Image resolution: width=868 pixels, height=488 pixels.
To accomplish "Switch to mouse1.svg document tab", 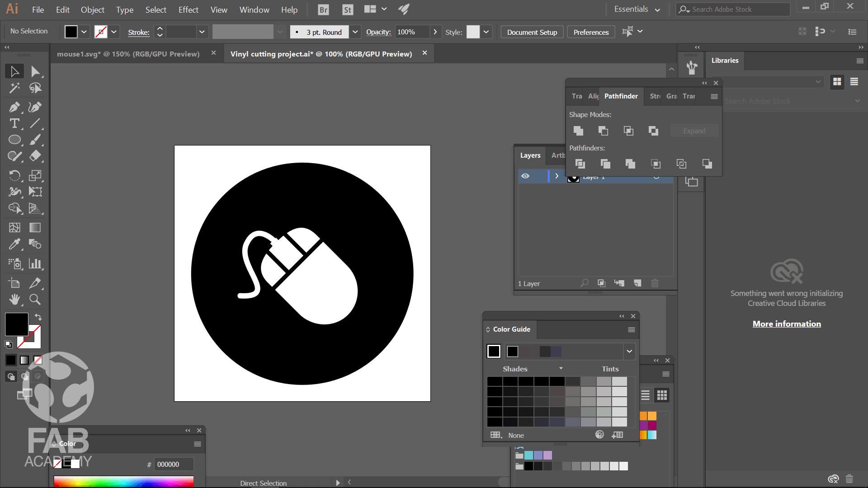I will click(x=128, y=54).
